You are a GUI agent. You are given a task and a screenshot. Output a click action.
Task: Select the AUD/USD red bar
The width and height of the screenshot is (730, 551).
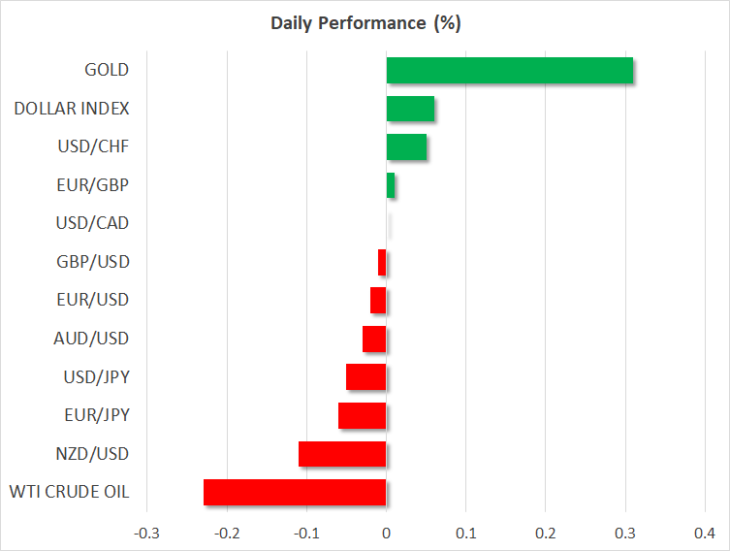(x=374, y=339)
